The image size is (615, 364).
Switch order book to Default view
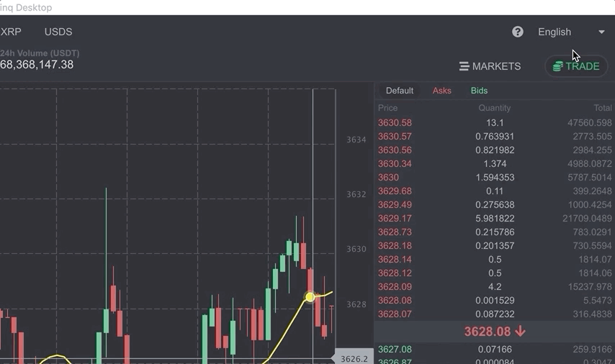[399, 91]
